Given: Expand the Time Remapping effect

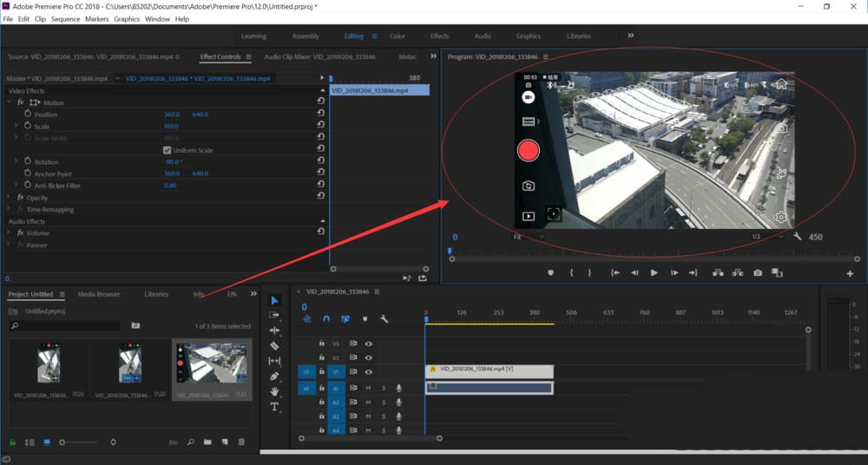Looking at the screenshot, I should (x=9, y=210).
